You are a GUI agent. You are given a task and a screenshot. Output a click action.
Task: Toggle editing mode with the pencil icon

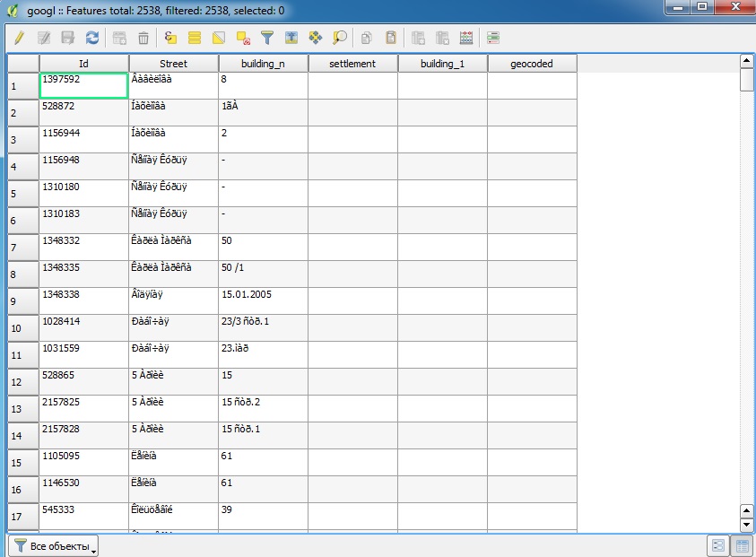pos(20,38)
